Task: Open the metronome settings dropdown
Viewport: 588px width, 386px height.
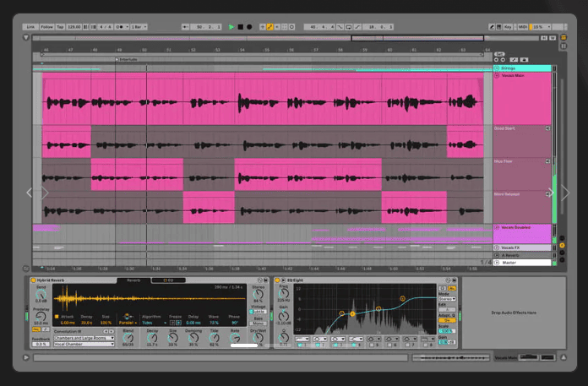Action: pos(128,27)
